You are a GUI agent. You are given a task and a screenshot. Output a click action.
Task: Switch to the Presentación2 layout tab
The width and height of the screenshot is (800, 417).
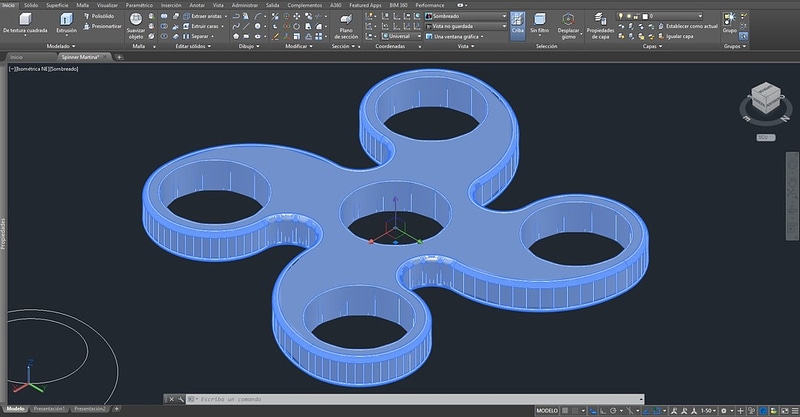(x=90, y=409)
